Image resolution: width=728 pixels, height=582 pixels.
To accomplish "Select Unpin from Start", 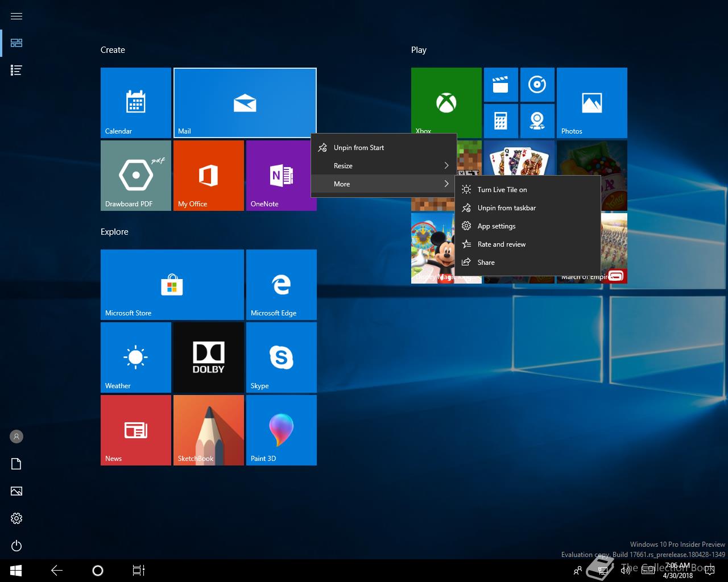I will point(384,148).
